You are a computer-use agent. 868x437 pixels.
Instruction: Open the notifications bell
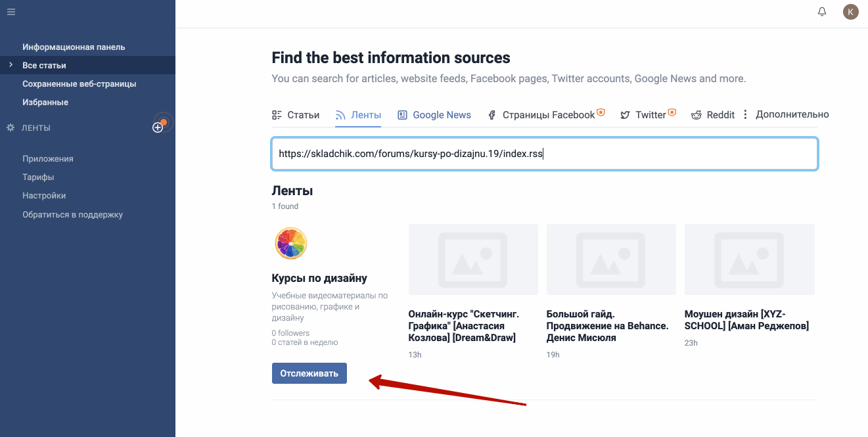[x=822, y=12]
